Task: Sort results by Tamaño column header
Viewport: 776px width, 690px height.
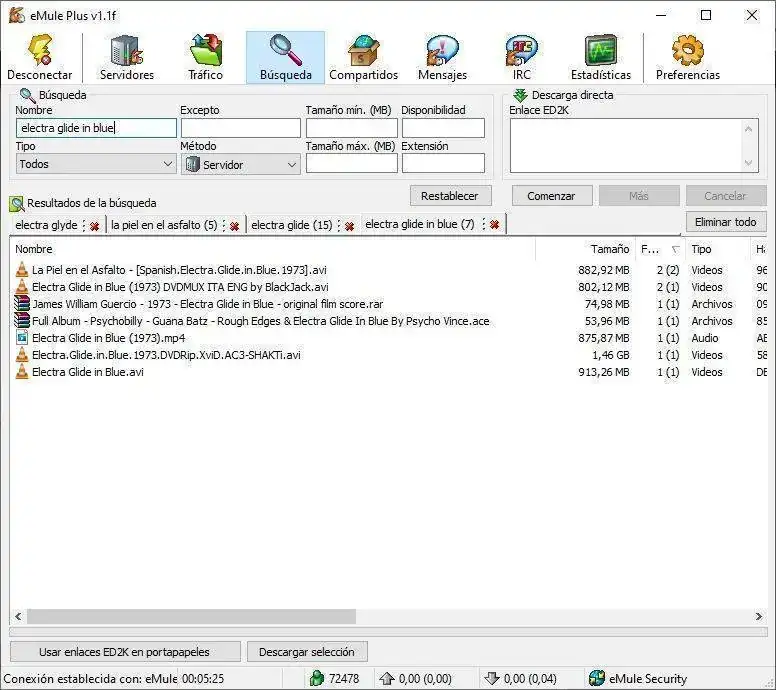Action: (585, 249)
